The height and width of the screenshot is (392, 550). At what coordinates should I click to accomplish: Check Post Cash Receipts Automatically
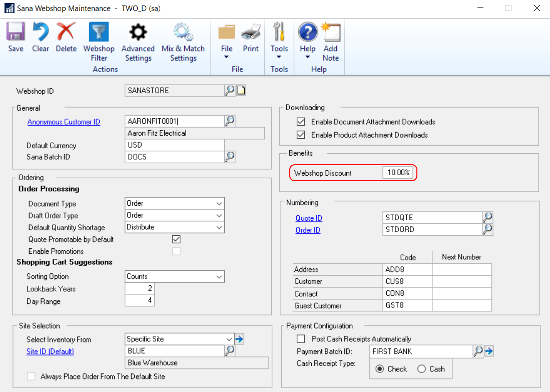pyautogui.click(x=301, y=339)
